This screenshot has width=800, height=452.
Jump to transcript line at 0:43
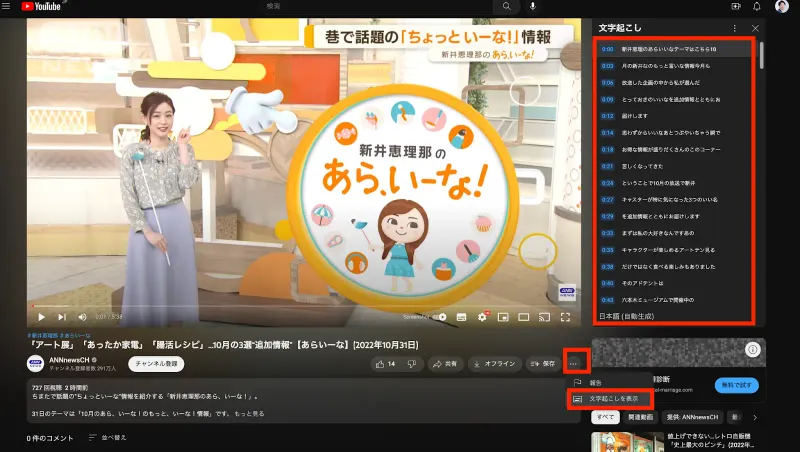pos(674,300)
